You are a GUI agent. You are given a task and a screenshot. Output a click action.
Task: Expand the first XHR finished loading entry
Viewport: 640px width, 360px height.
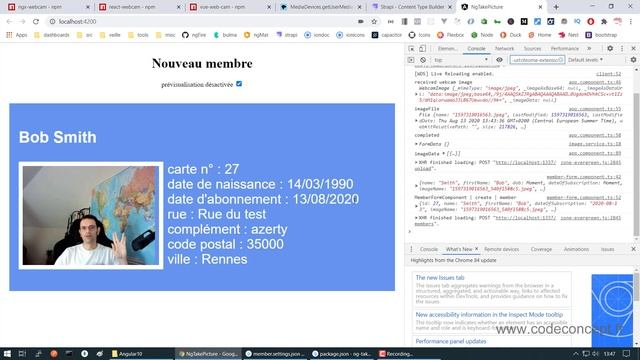[416, 162]
